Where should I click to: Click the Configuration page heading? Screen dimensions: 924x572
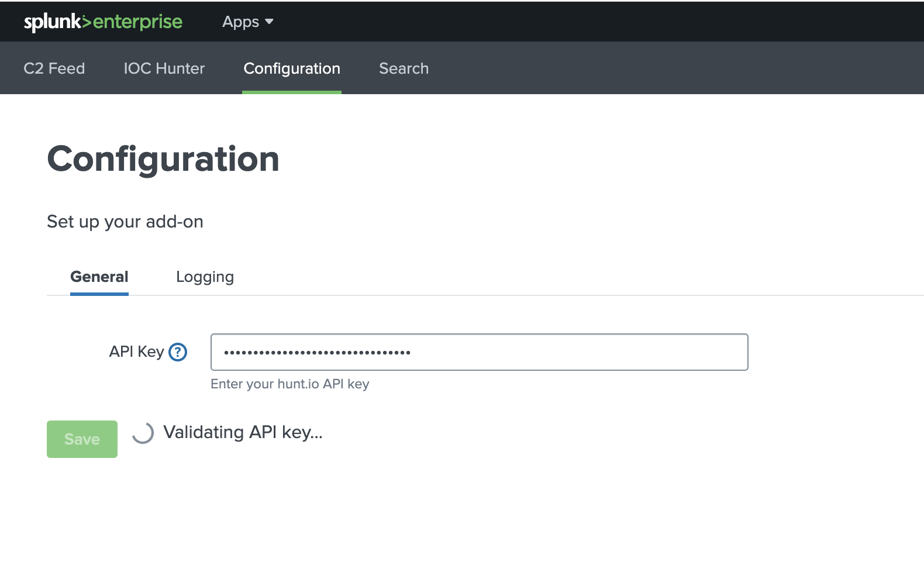(x=163, y=159)
